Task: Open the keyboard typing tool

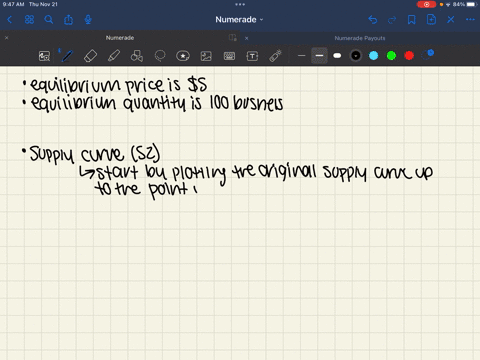Action: click(x=229, y=56)
